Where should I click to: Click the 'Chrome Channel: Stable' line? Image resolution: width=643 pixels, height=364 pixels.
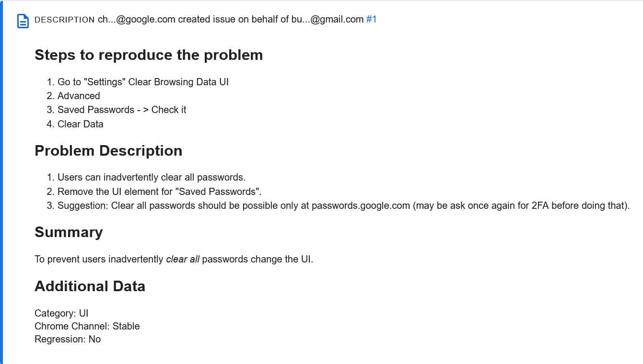point(87,326)
